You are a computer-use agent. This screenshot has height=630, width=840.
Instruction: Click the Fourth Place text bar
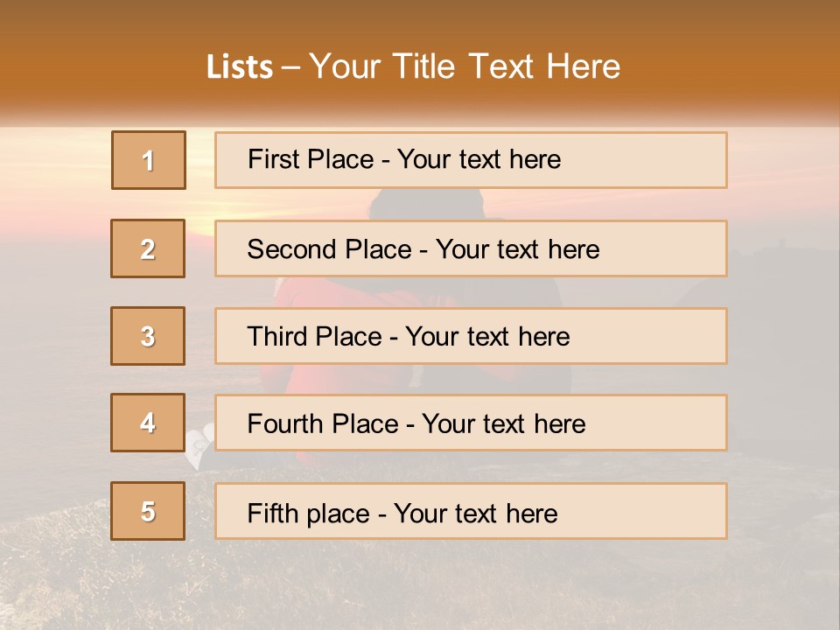[x=471, y=423]
